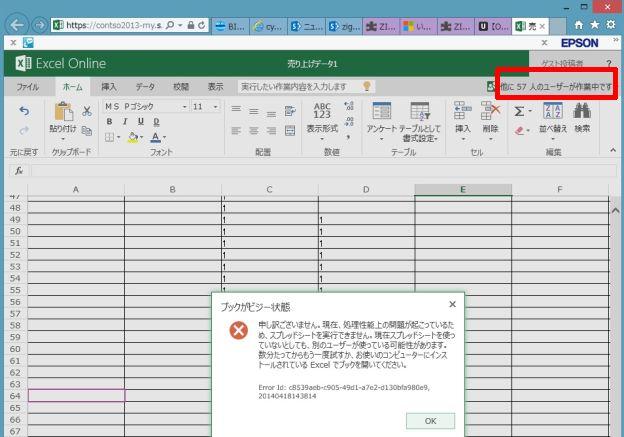624x437 pixels.
Task: Select row 64 header
Action: click(x=15, y=396)
